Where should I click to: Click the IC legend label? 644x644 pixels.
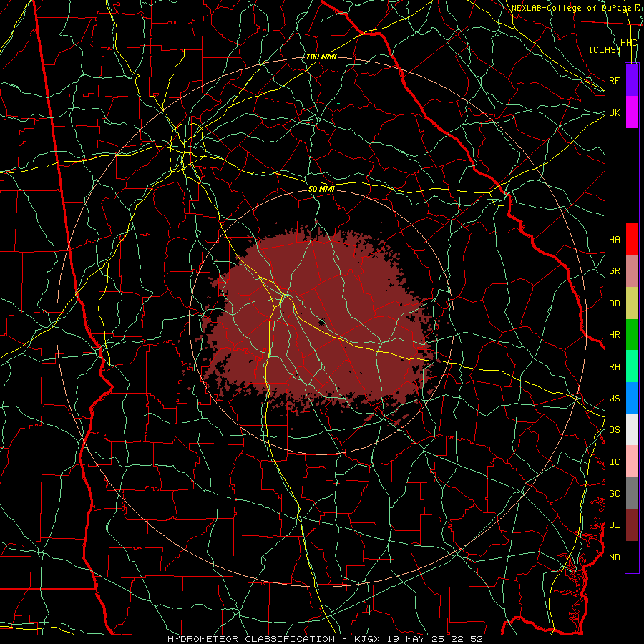coord(614,462)
